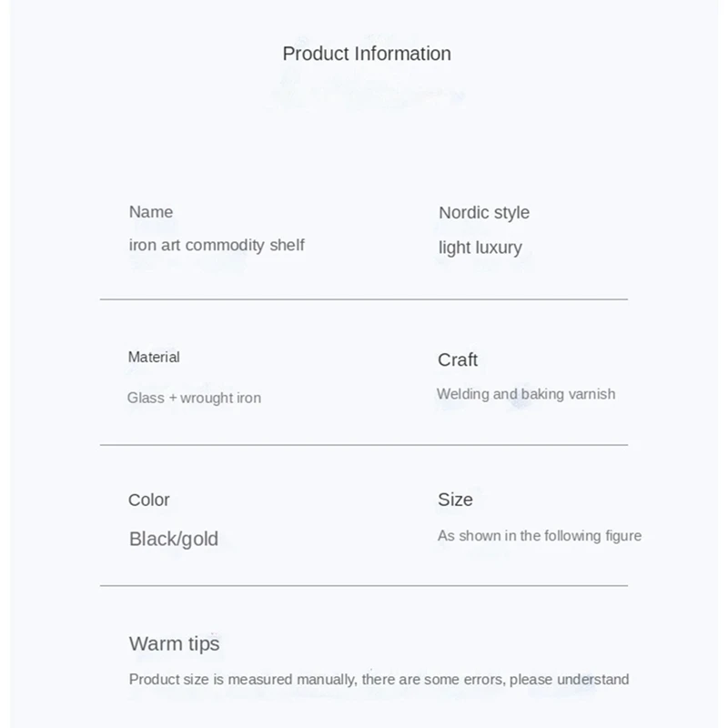
Task: Click the Warm tips heading
Action: [175, 644]
